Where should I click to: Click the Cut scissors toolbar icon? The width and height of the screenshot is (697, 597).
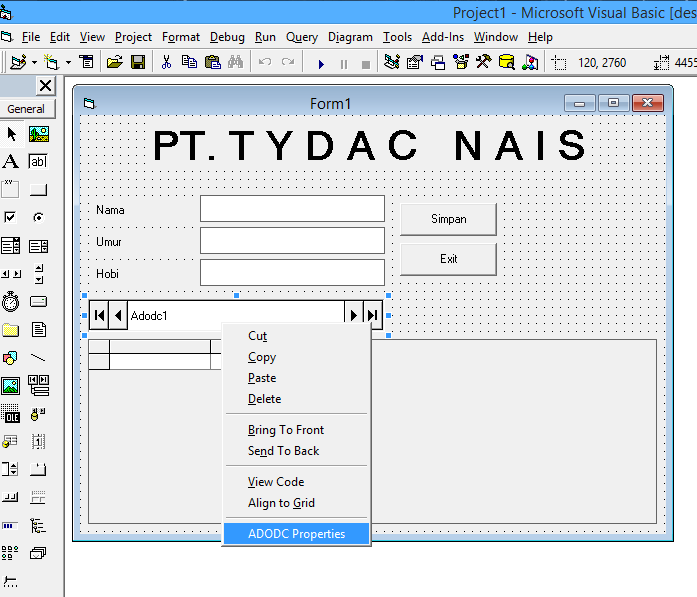click(166, 62)
